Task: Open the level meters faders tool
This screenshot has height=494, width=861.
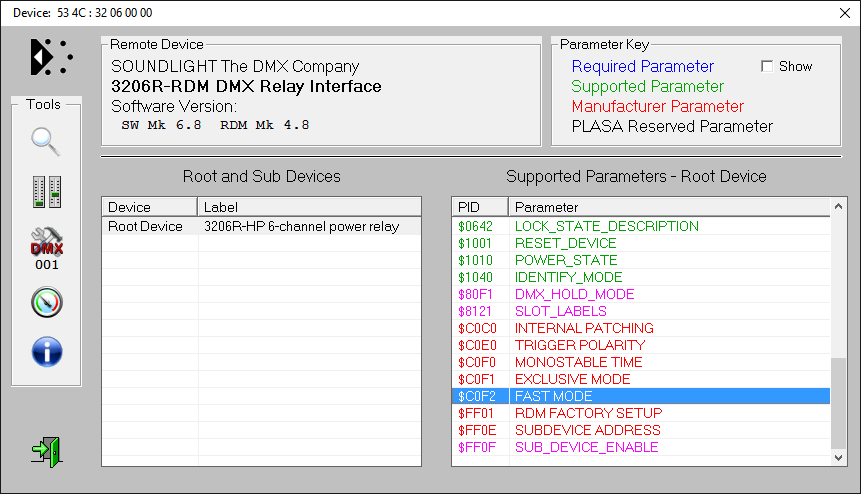Action: click(46, 192)
